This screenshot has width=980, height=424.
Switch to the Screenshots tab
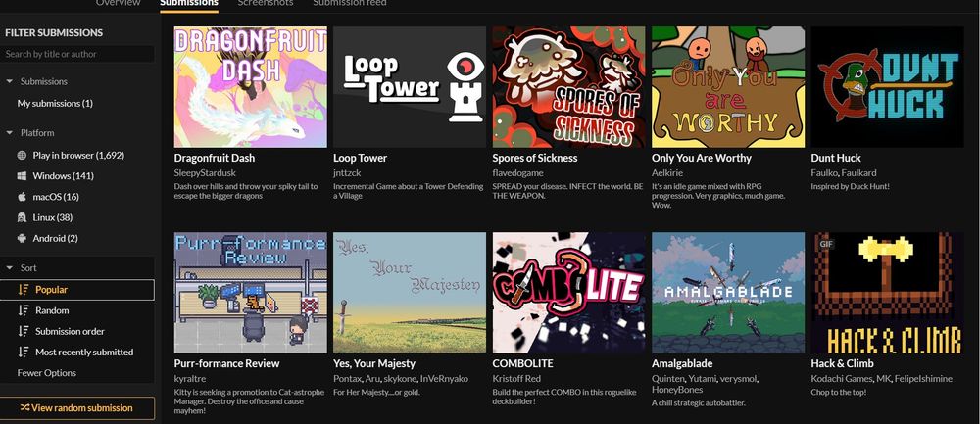(x=265, y=3)
